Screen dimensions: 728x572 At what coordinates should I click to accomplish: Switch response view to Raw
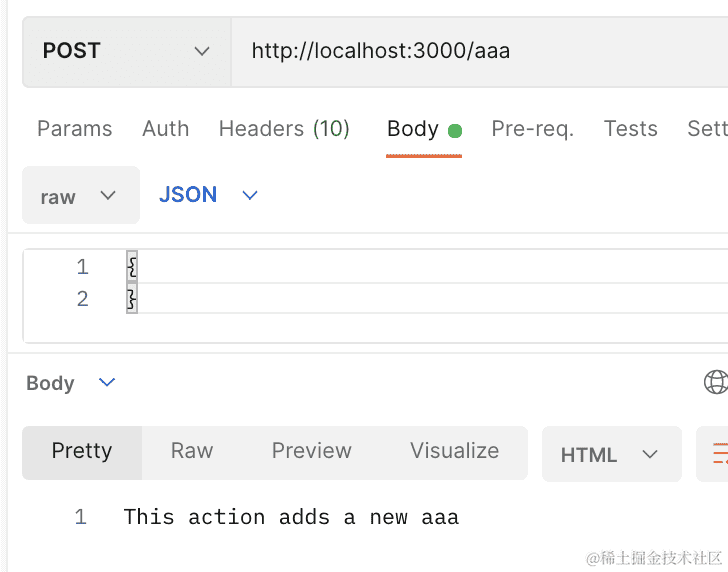coord(191,451)
